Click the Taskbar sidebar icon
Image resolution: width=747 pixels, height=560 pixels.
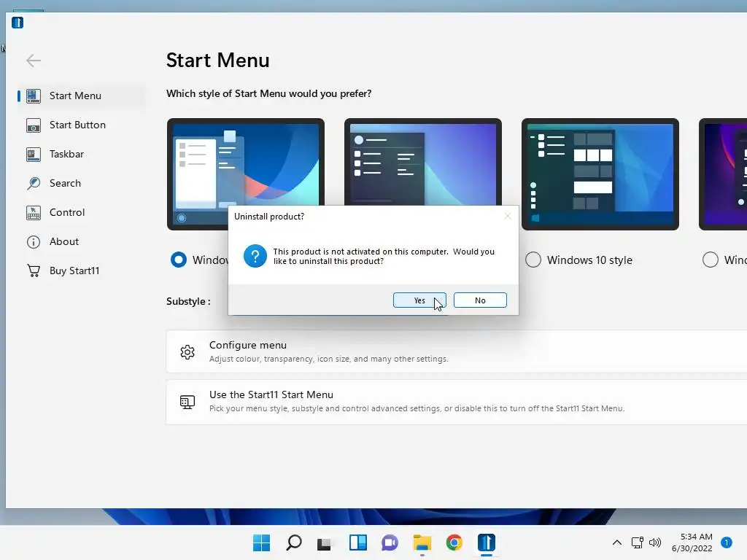(34, 155)
